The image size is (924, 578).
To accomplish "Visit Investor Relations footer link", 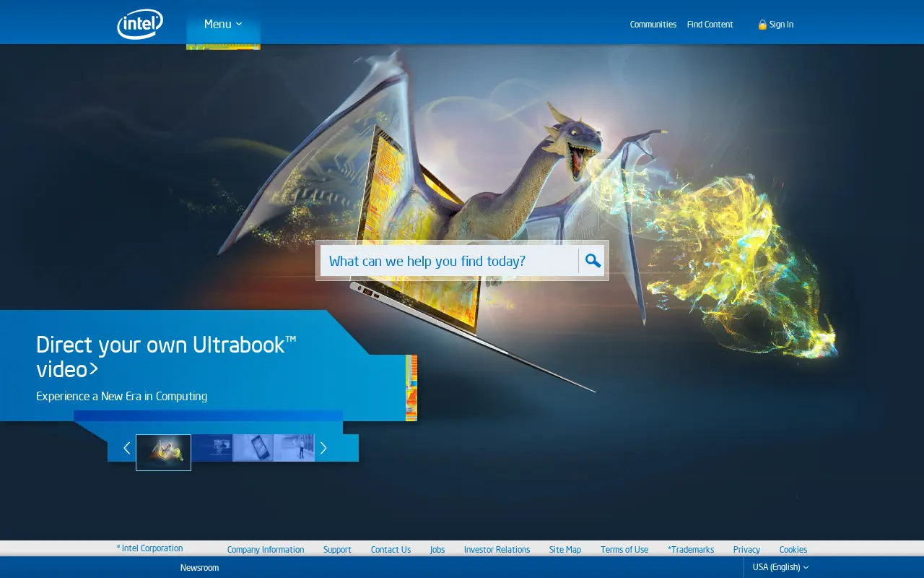I will click(x=497, y=550).
